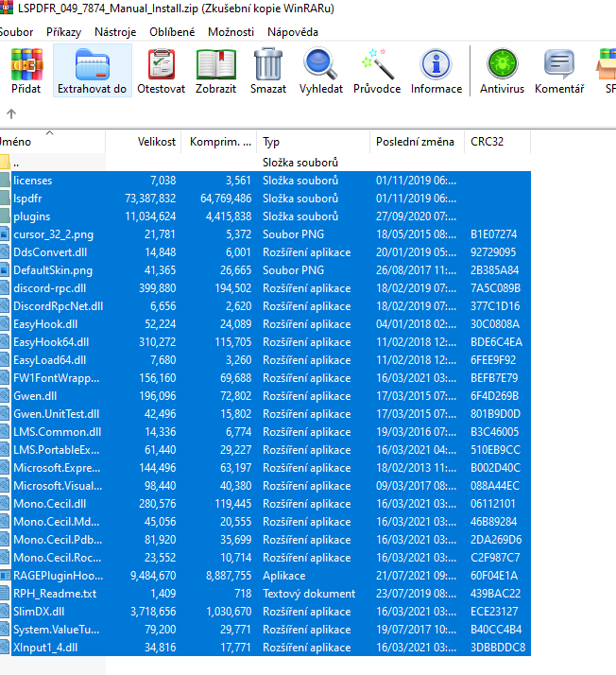Screen dimensions: 616x675
Task: Click the Vyhledat magnifier icon
Action: [321, 64]
